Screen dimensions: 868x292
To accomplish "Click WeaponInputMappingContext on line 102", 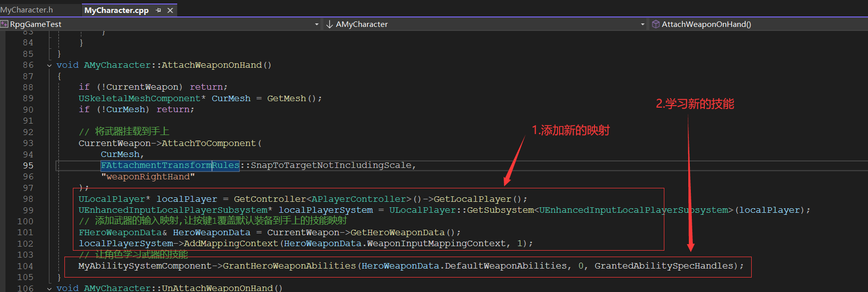I will (436, 244).
